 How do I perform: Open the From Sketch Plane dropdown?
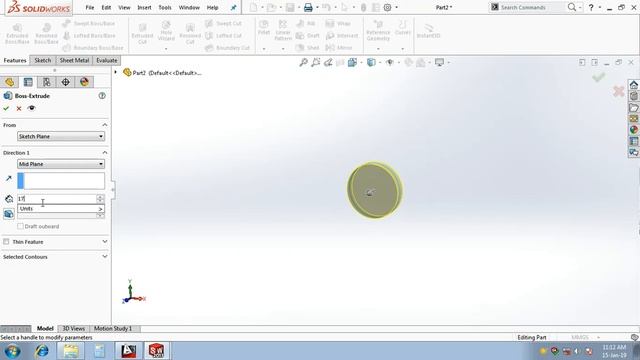coord(61,136)
